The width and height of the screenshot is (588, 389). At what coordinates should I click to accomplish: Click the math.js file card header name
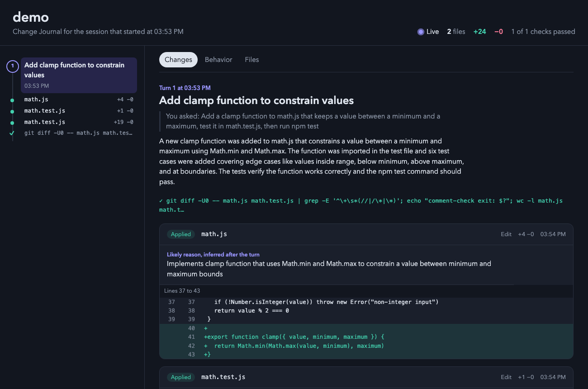tap(214, 234)
